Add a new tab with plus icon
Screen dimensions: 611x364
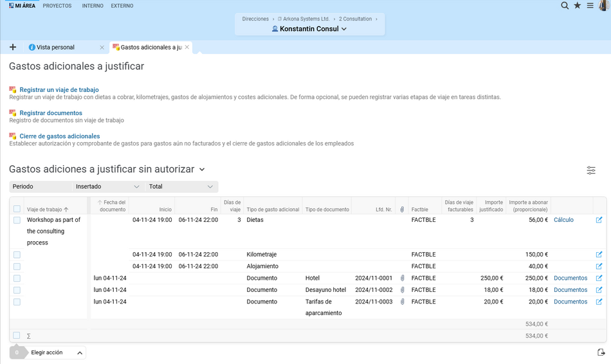click(13, 47)
